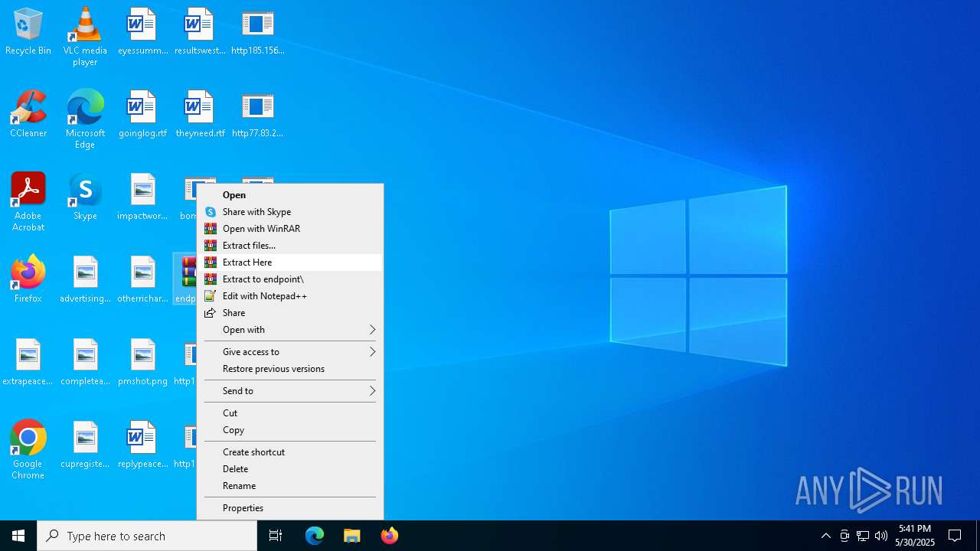Open the notification center icon
The image size is (980, 551).
[955, 536]
